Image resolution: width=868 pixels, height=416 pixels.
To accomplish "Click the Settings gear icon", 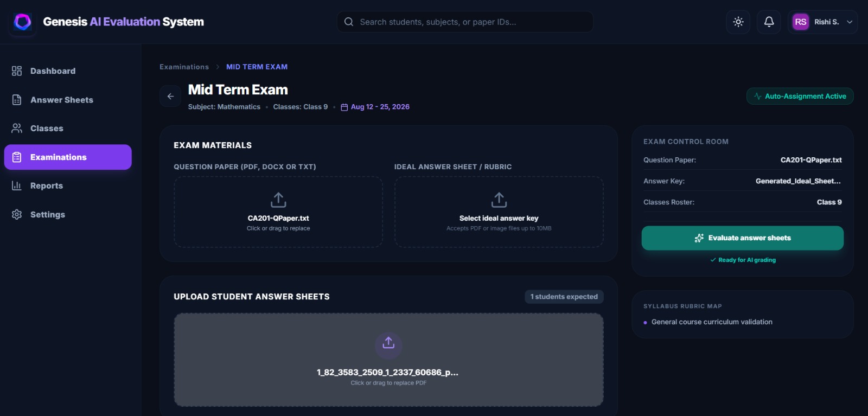I will tap(17, 214).
